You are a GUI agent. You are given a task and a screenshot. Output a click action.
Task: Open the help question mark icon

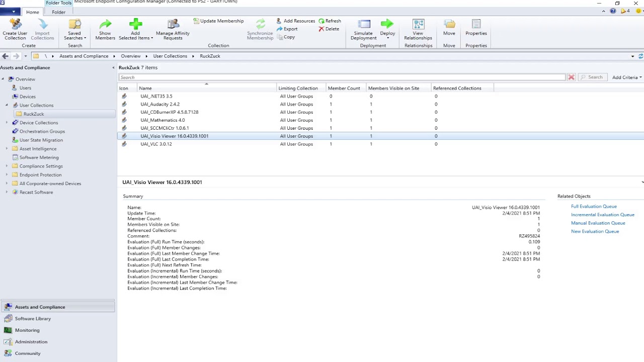[613, 11]
